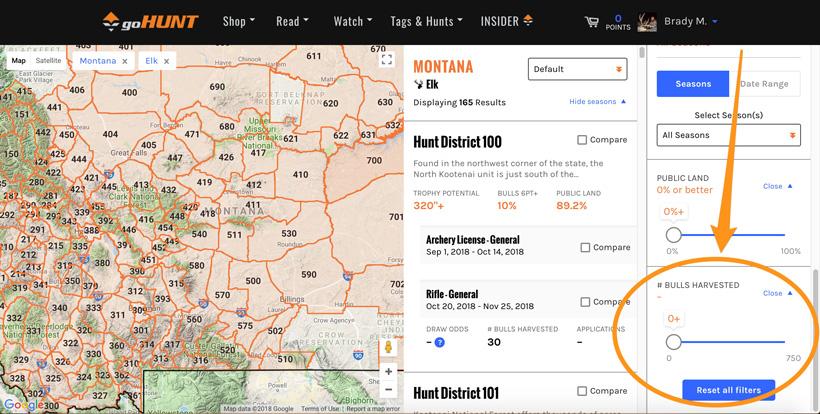The height and width of the screenshot is (414, 820).
Task: Open the Shop menu
Action: tap(238, 21)
